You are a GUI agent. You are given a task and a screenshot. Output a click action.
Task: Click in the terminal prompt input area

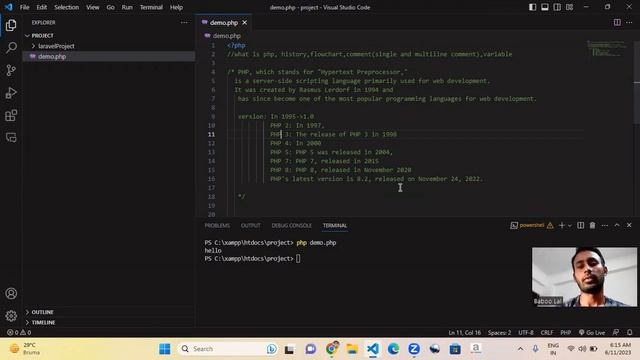298,258
